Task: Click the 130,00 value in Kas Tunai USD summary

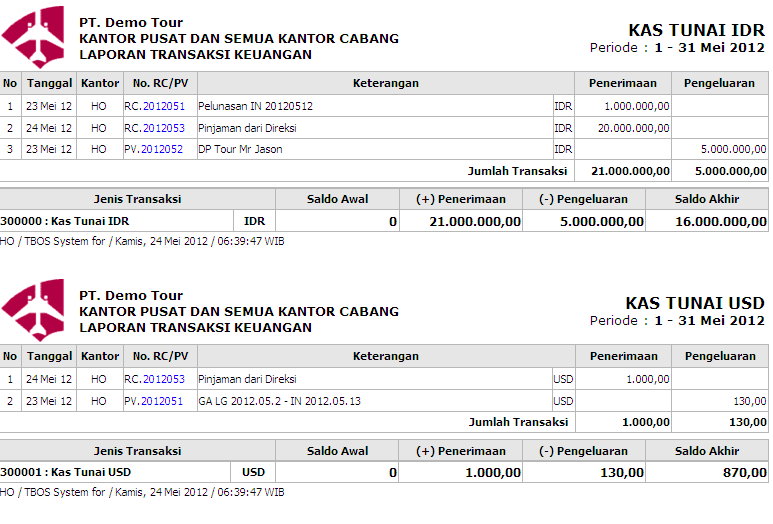Action: [622, 473]
